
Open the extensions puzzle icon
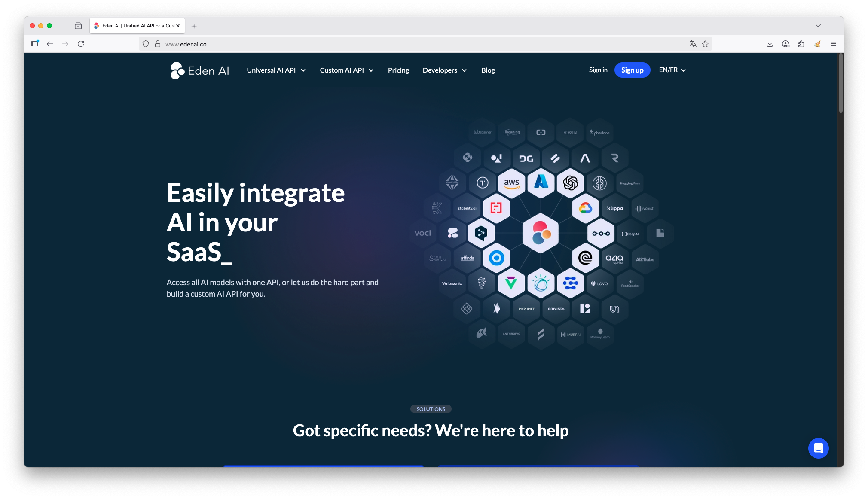[x=801, y=44]
